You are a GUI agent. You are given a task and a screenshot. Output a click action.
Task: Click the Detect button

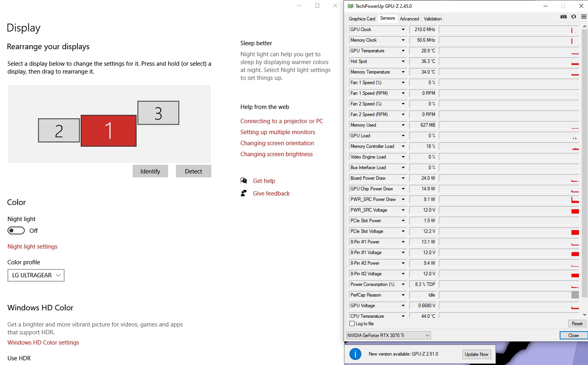point(194,171)
